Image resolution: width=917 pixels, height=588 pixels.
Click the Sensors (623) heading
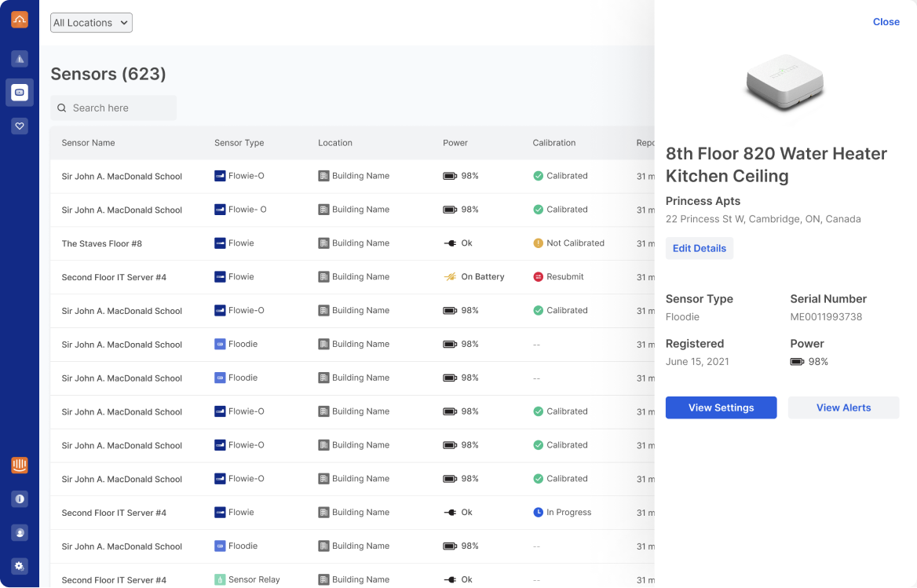[108, 75]
